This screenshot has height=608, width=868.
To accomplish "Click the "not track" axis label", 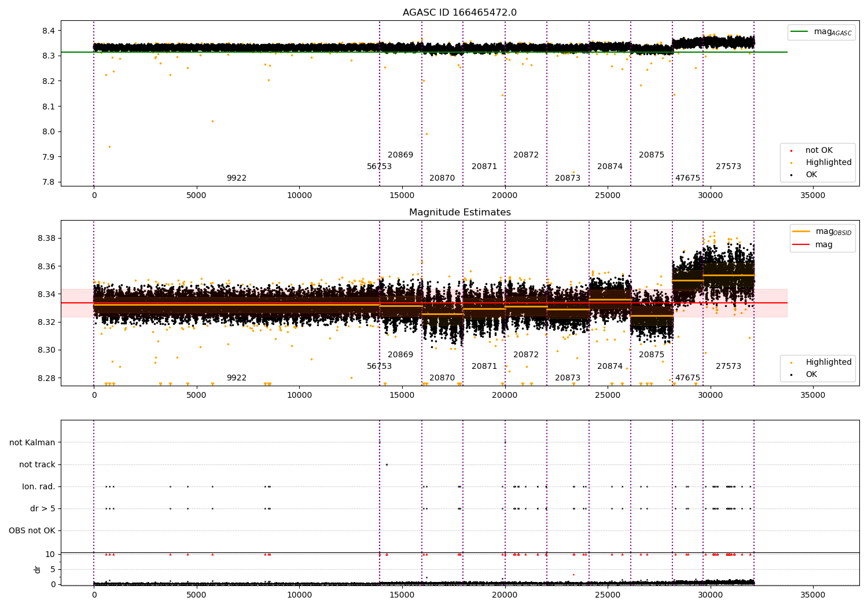I will (x=37, y=465).
